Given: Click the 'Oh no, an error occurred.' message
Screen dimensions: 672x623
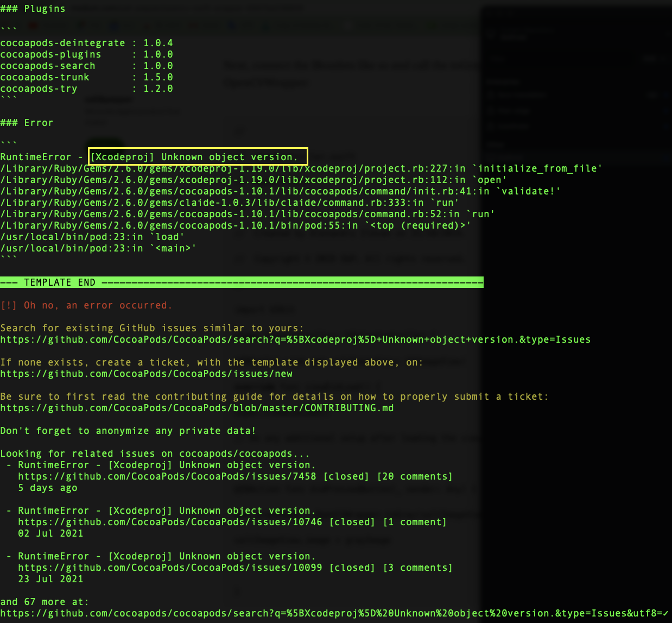Looking at the screenshot, I should pyautogui.click(x=98, y=305).
